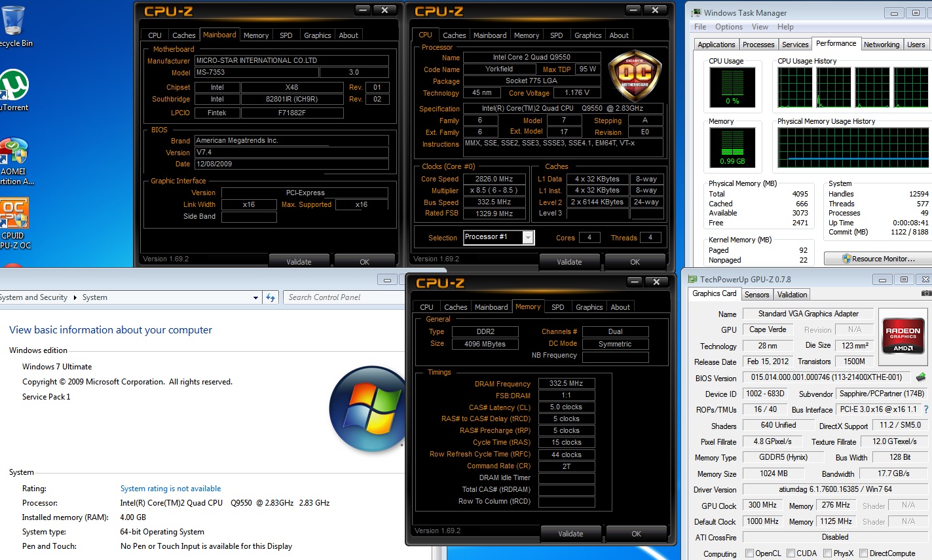The height and width of the screenshot is (560, 932).
Task: Click the 'American Megatrends Inc.' BIOS brand value
Action: pyautogui.click(x=291, y=140)
